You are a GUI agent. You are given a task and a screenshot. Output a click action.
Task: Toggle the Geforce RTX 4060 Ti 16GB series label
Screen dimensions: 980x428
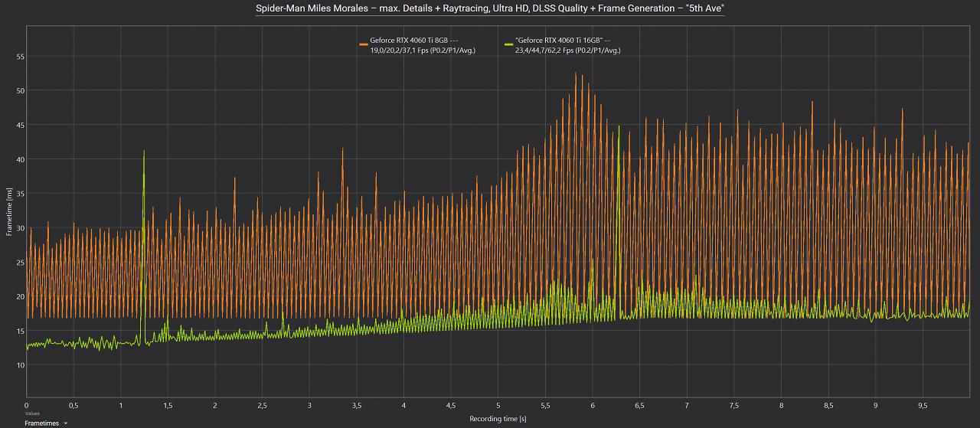(563, 41)
